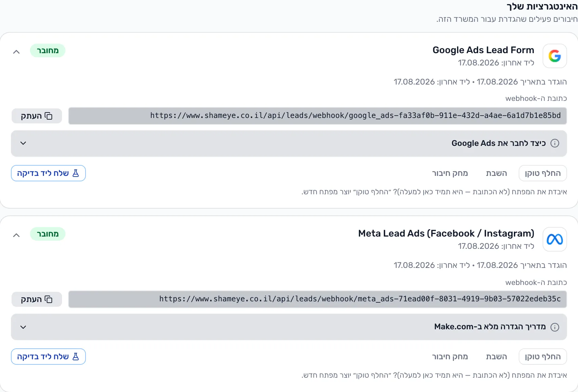Click 'השבת' in Meta Lead Ads card
Viewport: 578px width, 392px height.
point(496,357)
